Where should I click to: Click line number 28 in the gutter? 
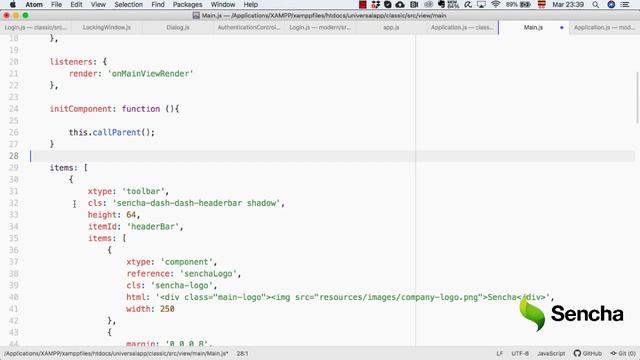pyautogui.click(x=13, y=156)
